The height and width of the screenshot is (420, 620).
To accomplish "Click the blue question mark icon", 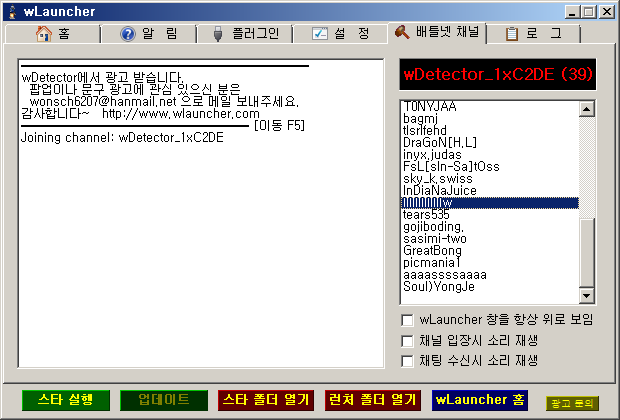I will coord(128,34).
